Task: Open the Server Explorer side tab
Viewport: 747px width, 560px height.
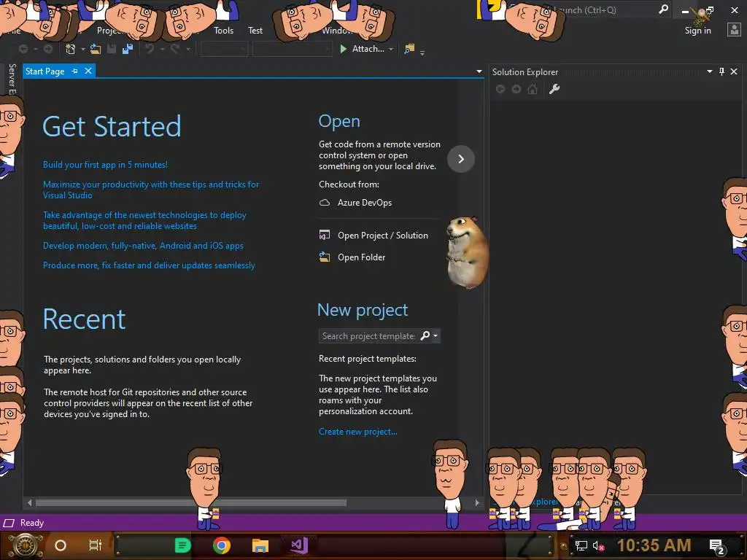Action: pos(12,79)
